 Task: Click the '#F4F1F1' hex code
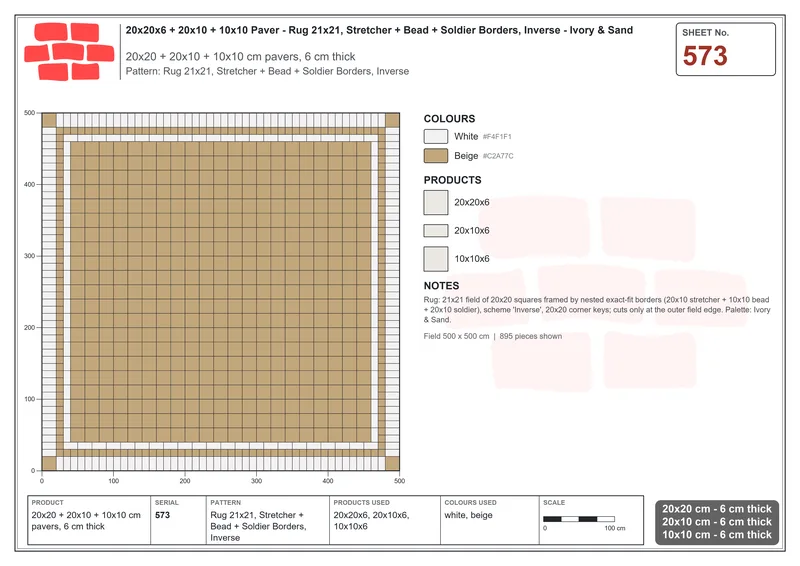tap(497, 137)
